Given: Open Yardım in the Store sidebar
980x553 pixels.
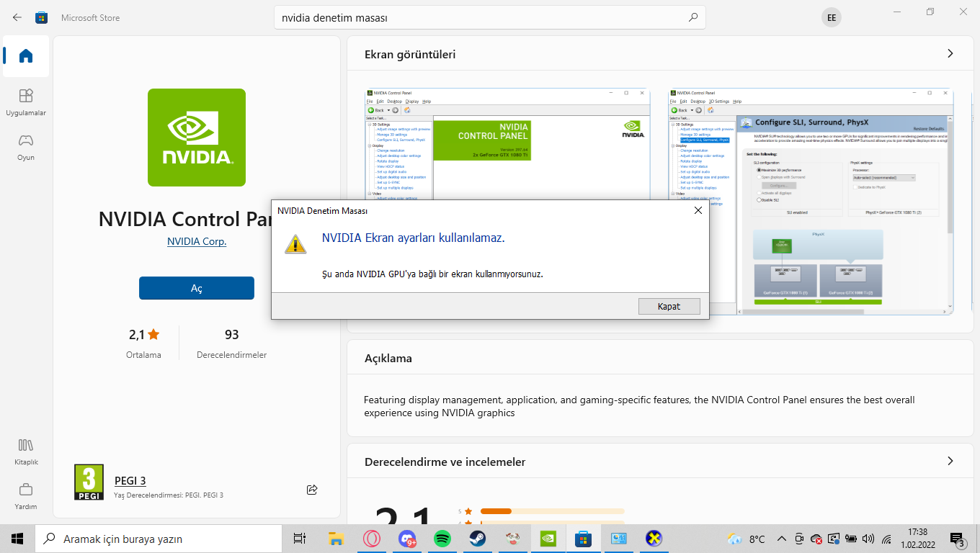Looking at the screenshot, I should coord(26,496).
